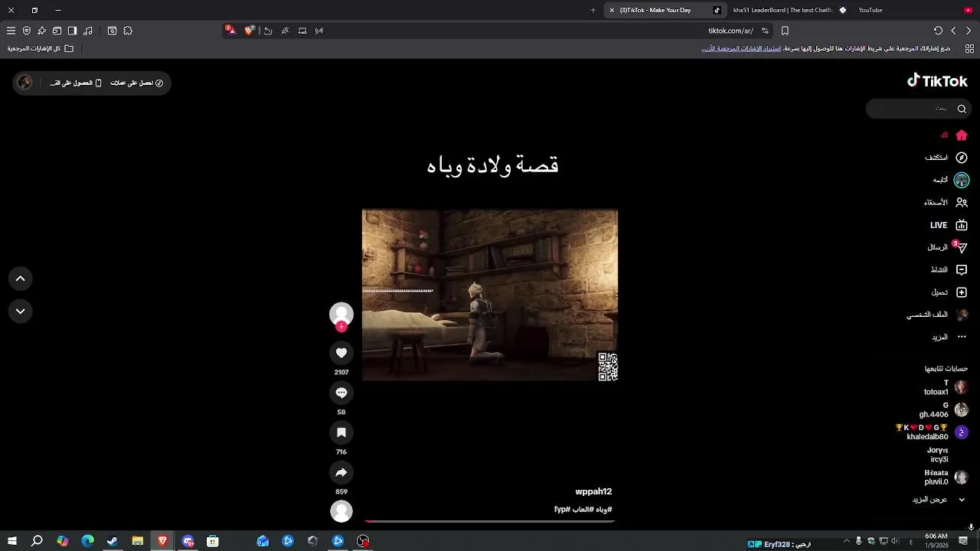The width and height of the screenshot is (980, 551).
Task: Open the LIVE section
Action: coord(949,225)
